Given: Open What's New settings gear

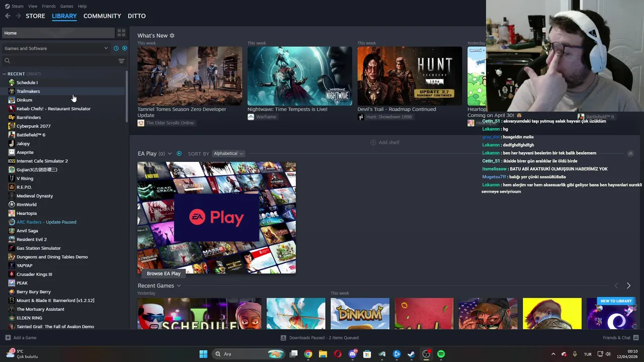Looking at the screenshot, I should (x=172, y=36).
